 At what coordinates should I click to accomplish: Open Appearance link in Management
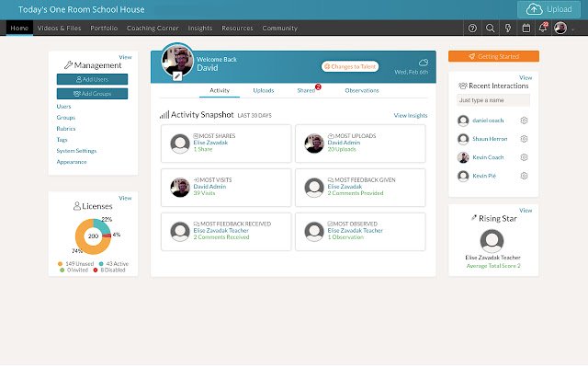(x=72, y=162)
